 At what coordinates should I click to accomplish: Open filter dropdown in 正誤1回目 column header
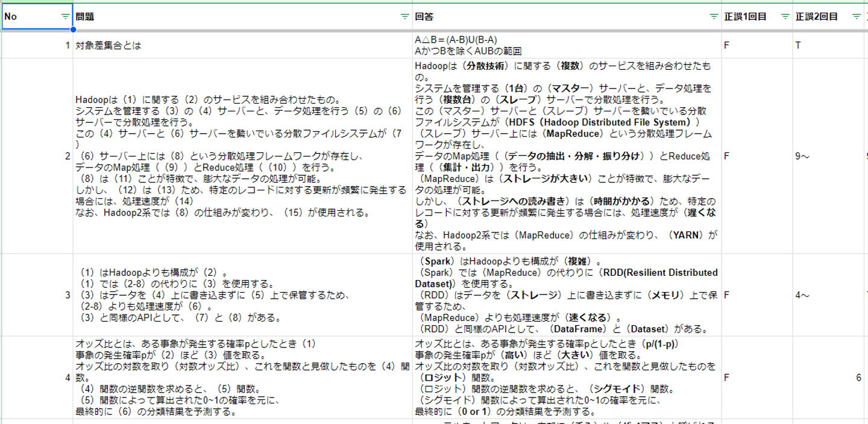pyautogui.click(x=785, y=17)
